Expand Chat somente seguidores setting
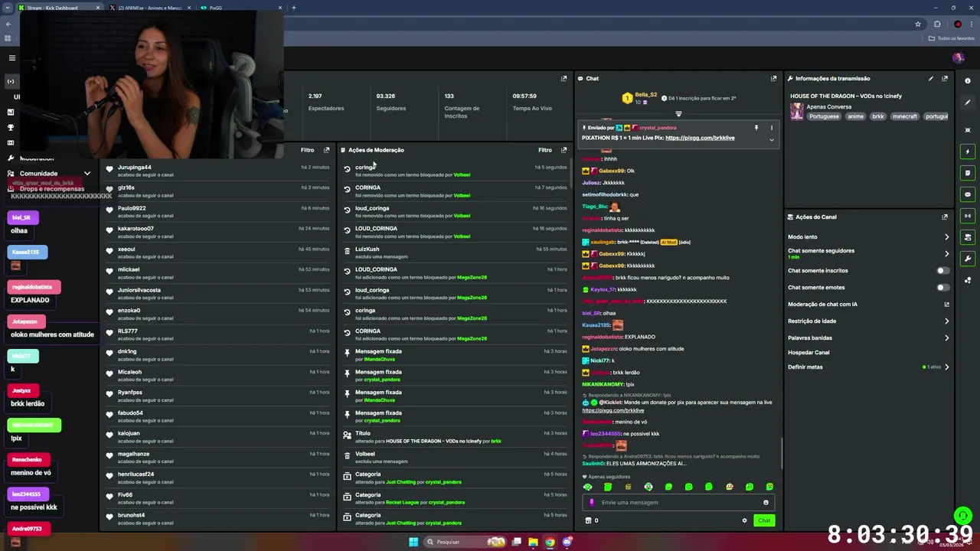The width and height of the screenshot is (980, 551). pyautogui.click(x=868, y=253)
